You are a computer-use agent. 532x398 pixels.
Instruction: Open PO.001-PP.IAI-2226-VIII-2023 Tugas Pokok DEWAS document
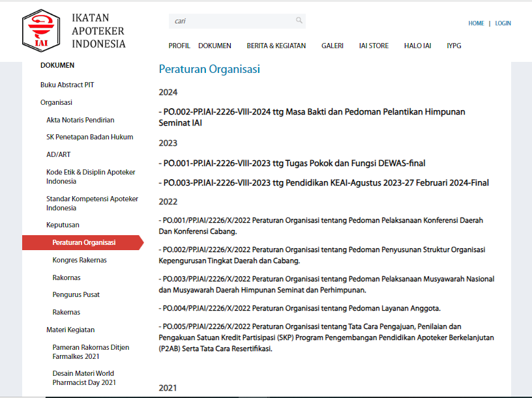[292, 163]
